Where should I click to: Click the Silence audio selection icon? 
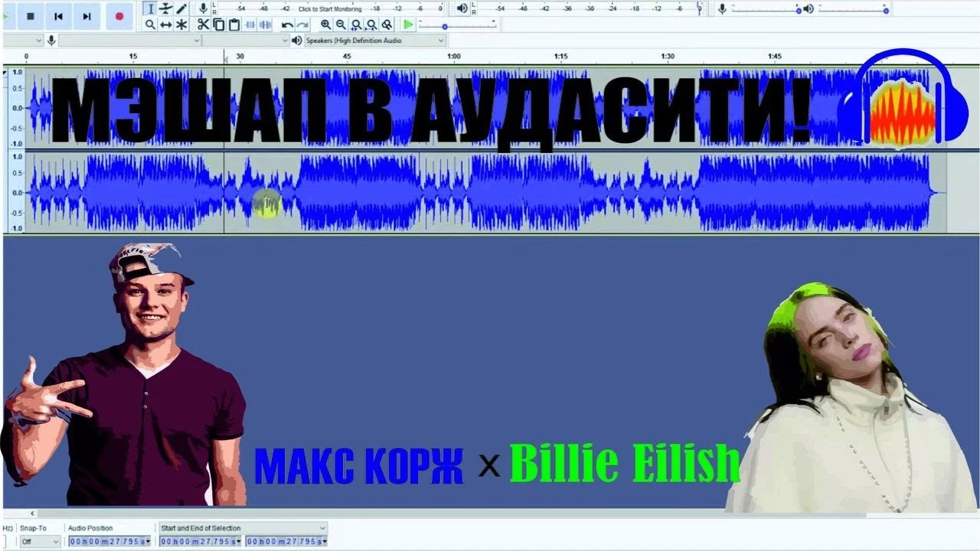[266, 24]
